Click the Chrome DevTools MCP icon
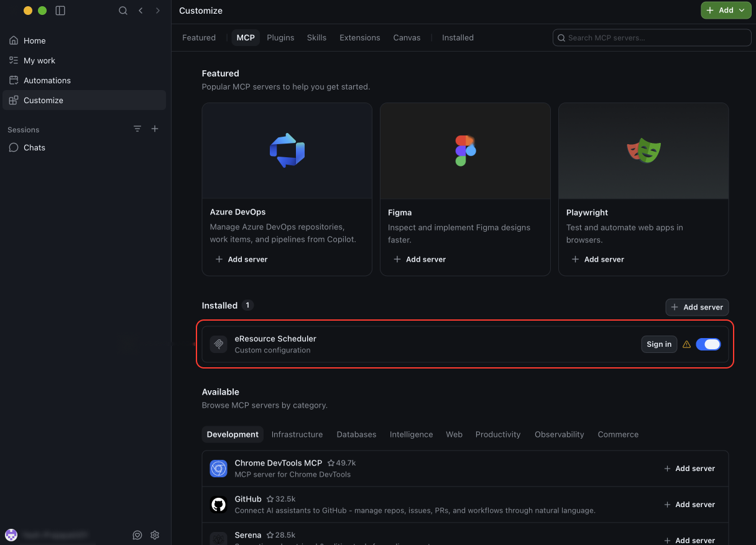756x545 pixels. [x=218, y=469]
